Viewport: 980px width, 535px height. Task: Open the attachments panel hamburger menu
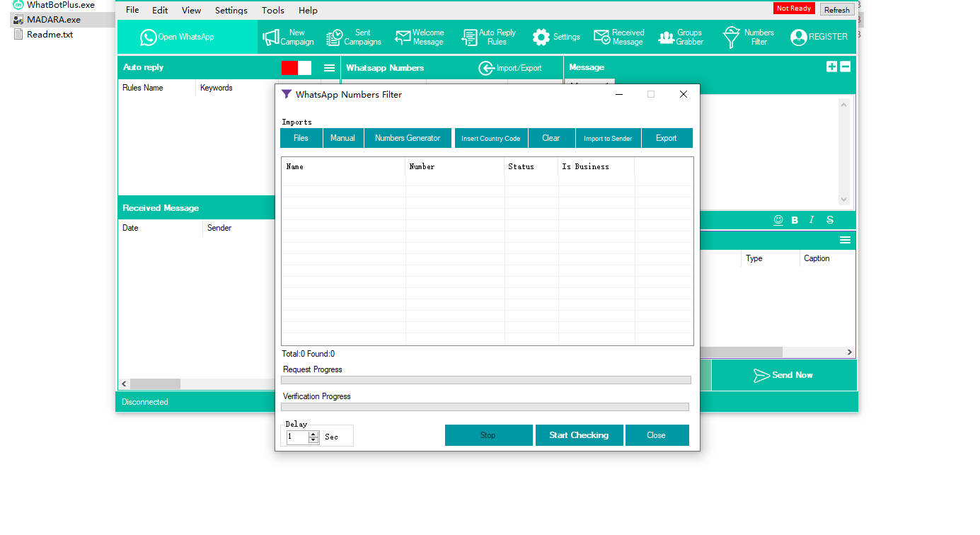click(845, 240)
